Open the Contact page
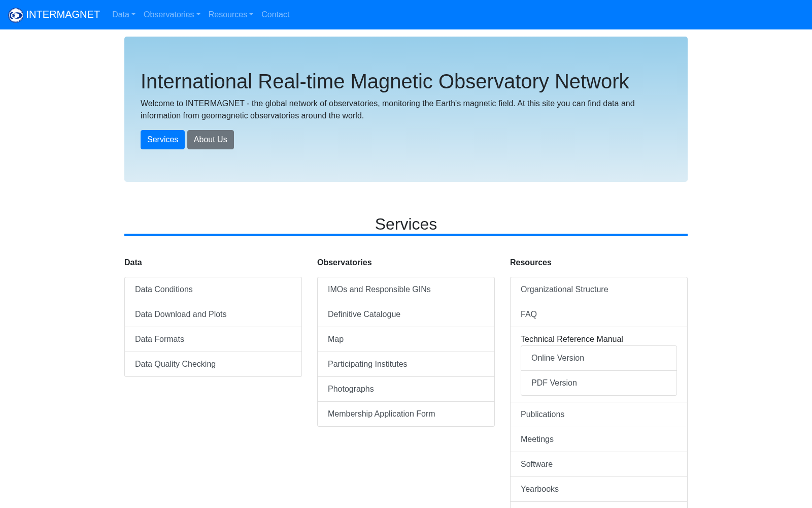Screen dimensions: 812x508 coord(276,15)
